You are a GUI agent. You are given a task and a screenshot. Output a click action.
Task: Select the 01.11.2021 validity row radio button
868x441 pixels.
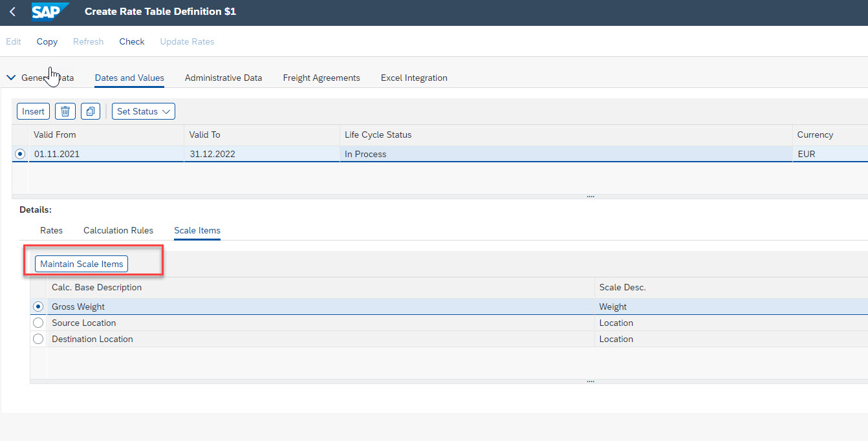coord(20,154)
